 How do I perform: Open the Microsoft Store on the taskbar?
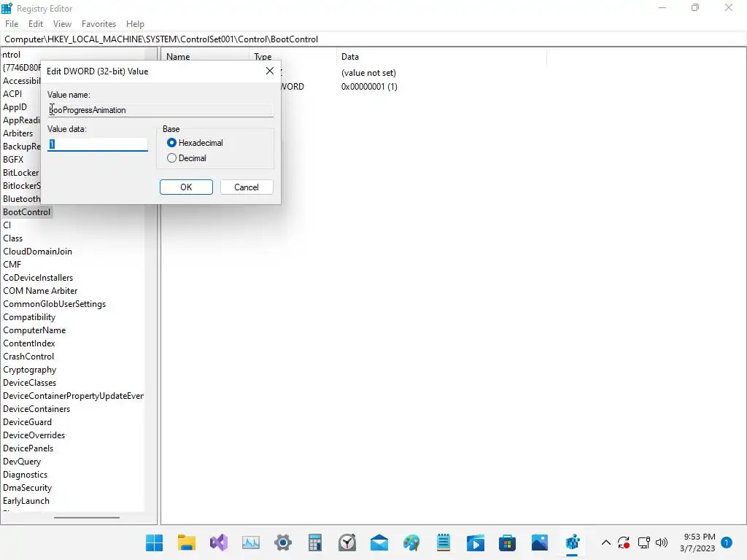point(508,542)
